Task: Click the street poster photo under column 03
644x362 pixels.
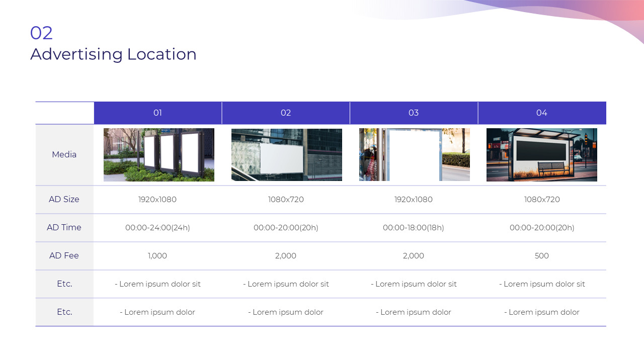Action: coord(414,154)
